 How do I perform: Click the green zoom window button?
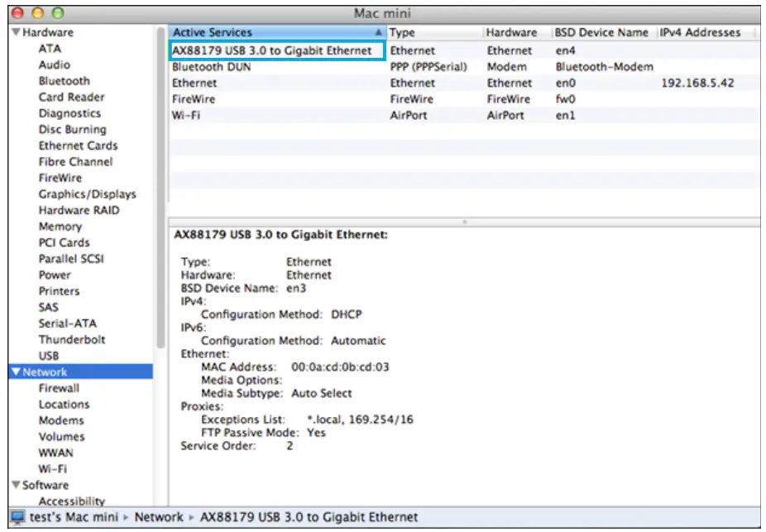coord(58,13)
